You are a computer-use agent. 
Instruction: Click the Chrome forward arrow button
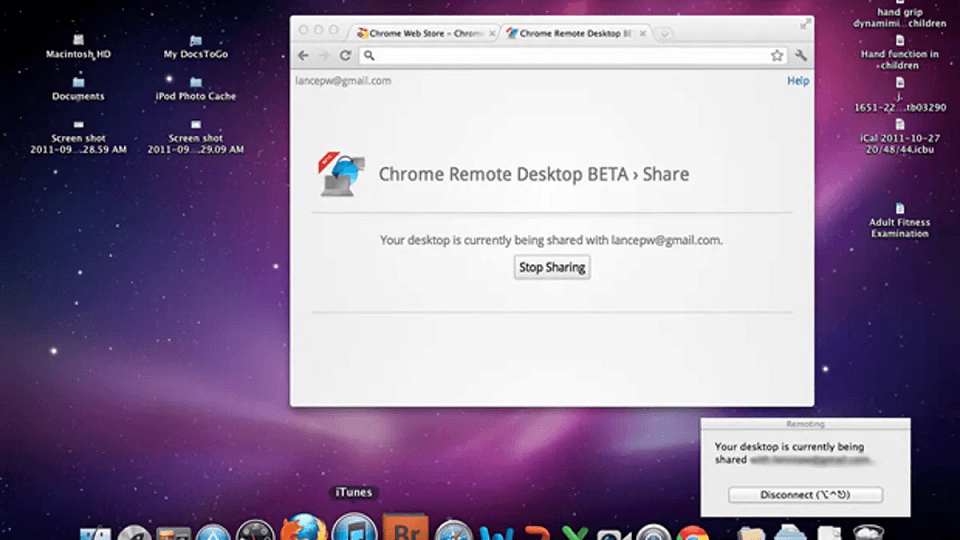324,56
